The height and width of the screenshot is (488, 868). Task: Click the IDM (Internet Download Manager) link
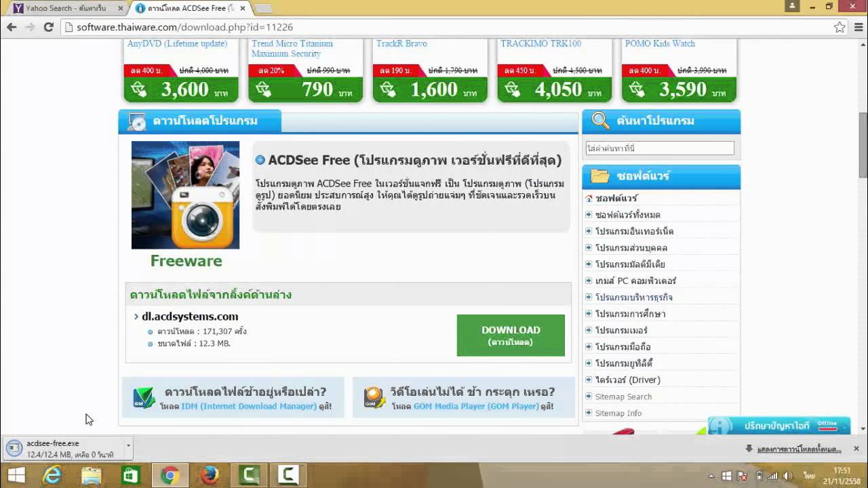point(249,406)
